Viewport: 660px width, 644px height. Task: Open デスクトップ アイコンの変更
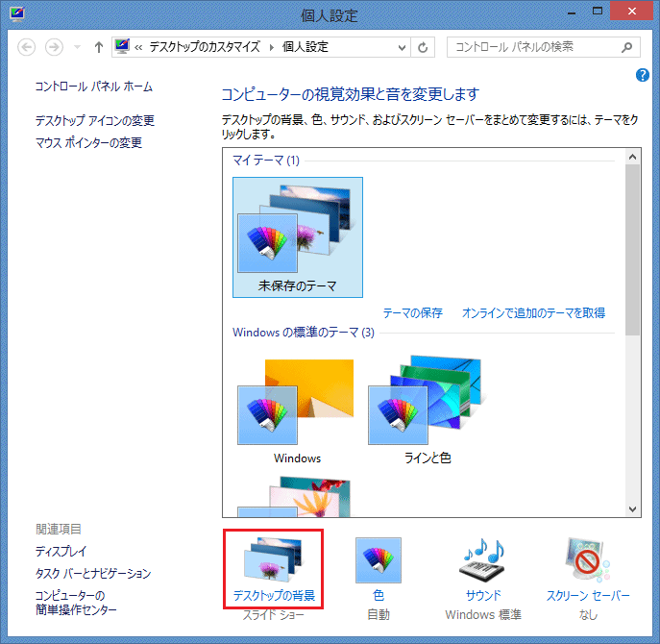[x=95, y=121]
